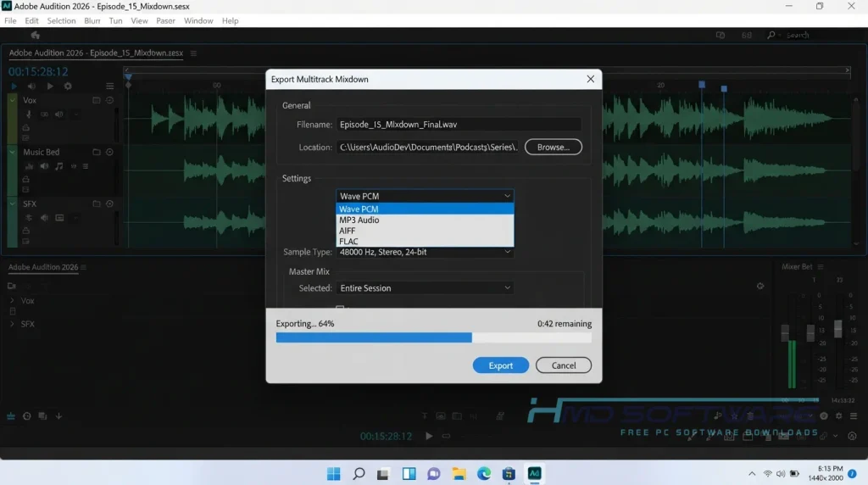Toggle the Vox track input monitor icon

[x=44, y=114]
